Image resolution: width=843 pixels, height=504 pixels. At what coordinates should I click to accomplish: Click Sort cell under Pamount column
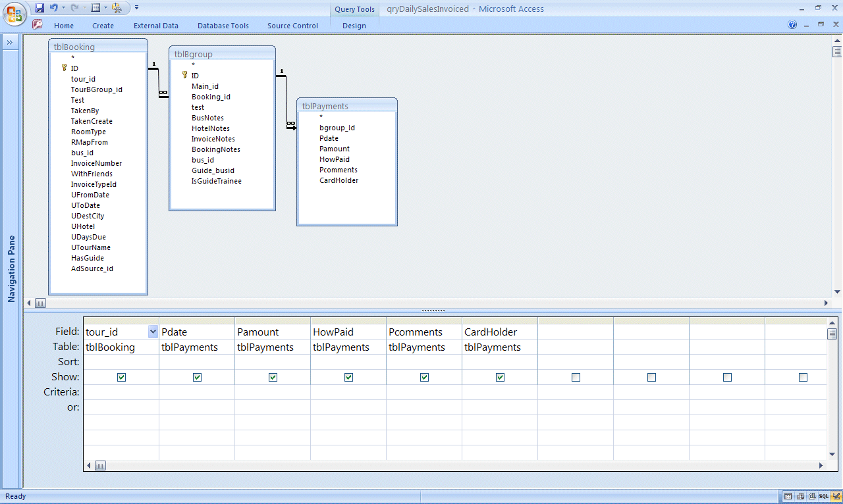click(x=273, y=362)
